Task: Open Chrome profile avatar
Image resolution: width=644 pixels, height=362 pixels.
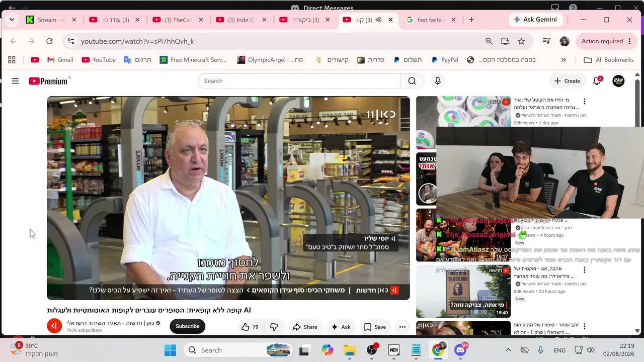Action: coord(565,41)
